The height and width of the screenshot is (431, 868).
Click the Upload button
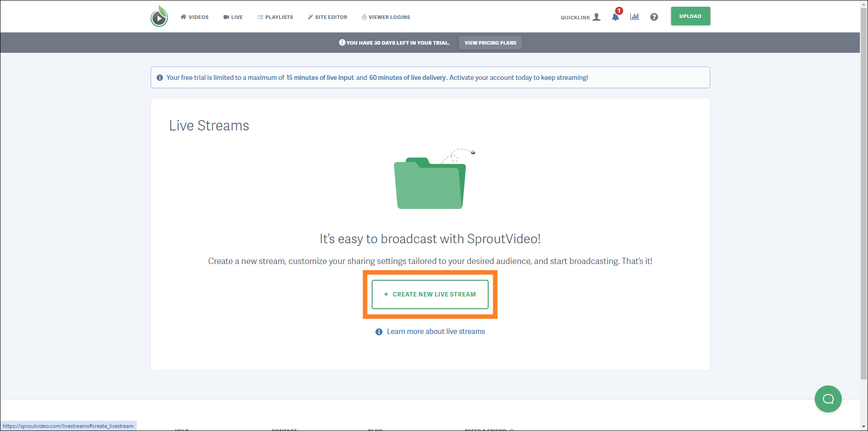(691, 16)
